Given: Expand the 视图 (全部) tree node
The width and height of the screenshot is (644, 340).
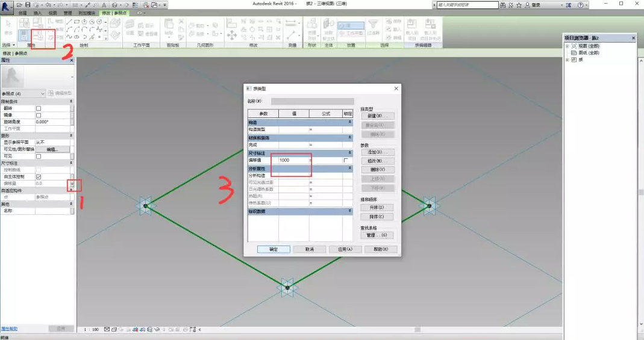Looking at the screenshot, I should 567,46.
